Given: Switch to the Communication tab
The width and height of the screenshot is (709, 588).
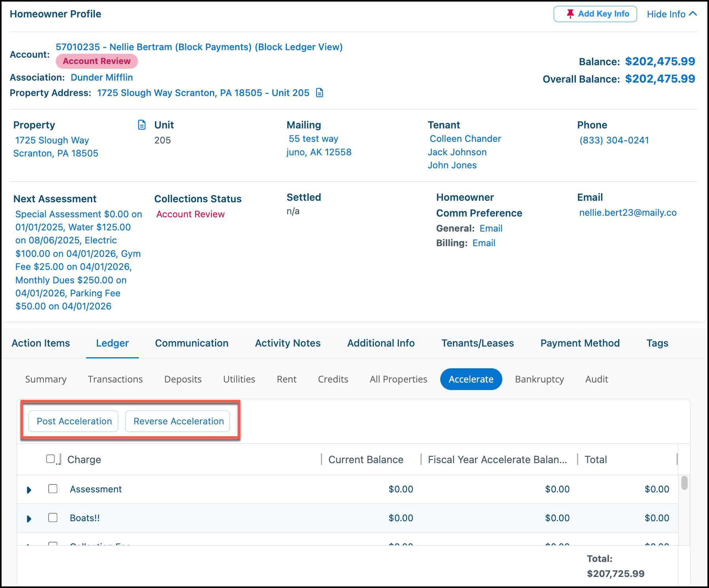Looking at the screenshot, I should tap(192, 343).
